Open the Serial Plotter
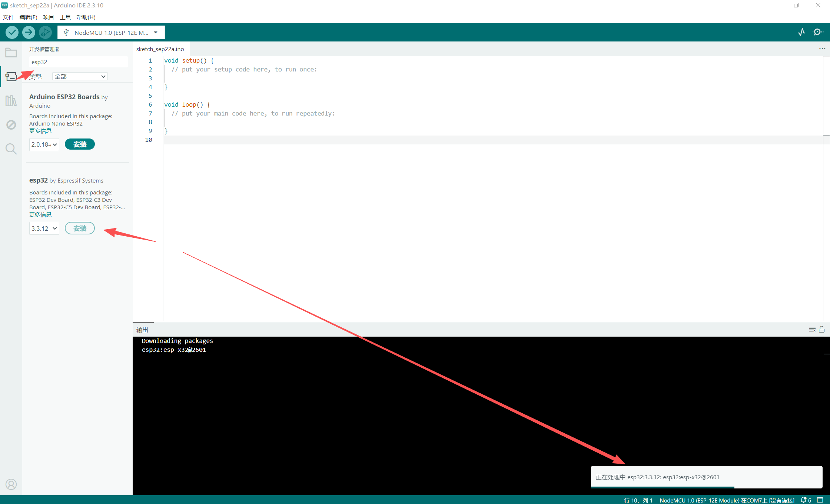The width and height of the screenshot is (830, 504). click(801, 32)
